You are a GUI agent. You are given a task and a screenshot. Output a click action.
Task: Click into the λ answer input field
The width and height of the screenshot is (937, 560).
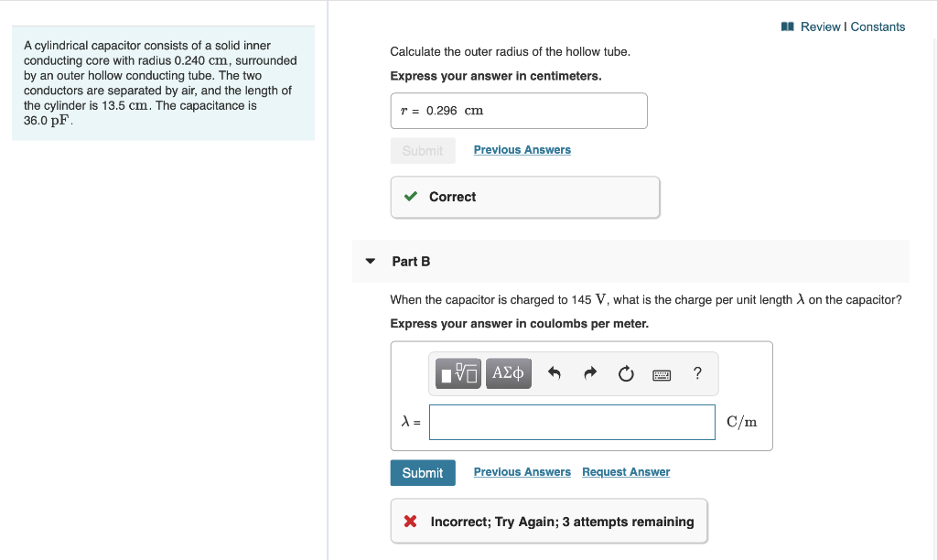point(572,422)
